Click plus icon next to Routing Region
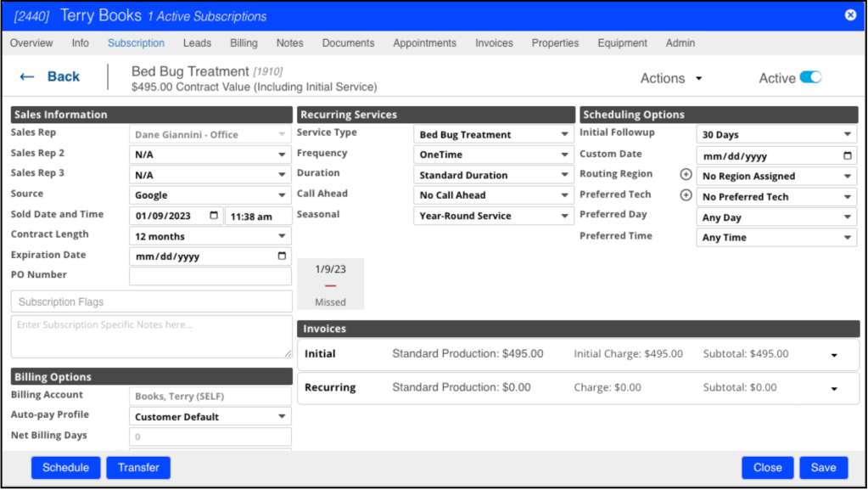Image resolution: width=868 pixels, height=490 pixels. tap(686, 175)
